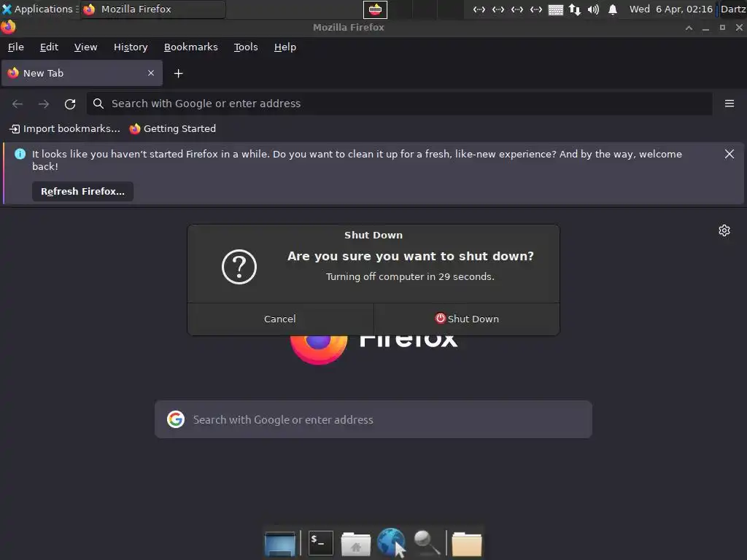Close the New Tab tab
Image resolution: width=747 pixels, height=560 pixels.
(151, 73)
